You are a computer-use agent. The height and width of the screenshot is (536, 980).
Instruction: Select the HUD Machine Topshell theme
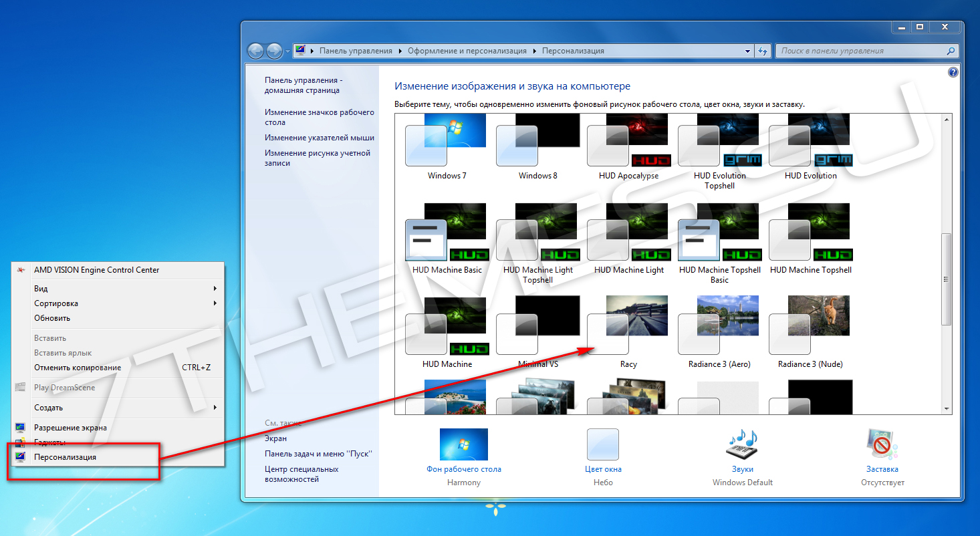pyautogui.click(x=810, y=233)
